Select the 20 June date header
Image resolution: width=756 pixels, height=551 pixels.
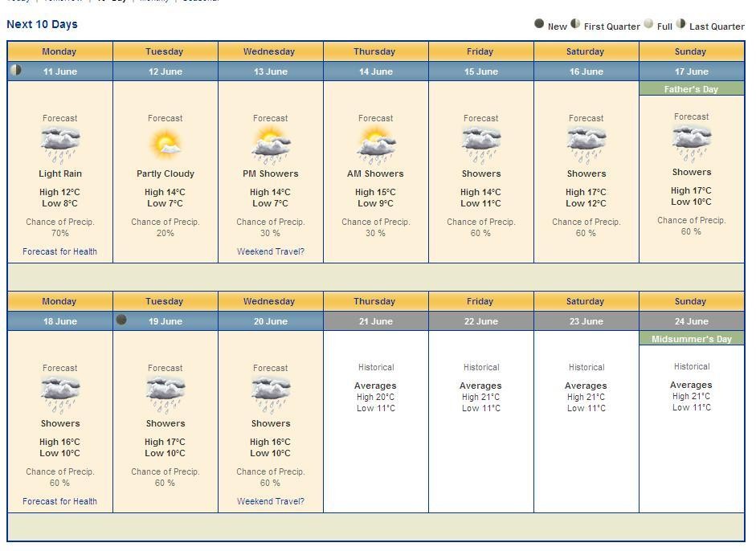tap(271, 321)
